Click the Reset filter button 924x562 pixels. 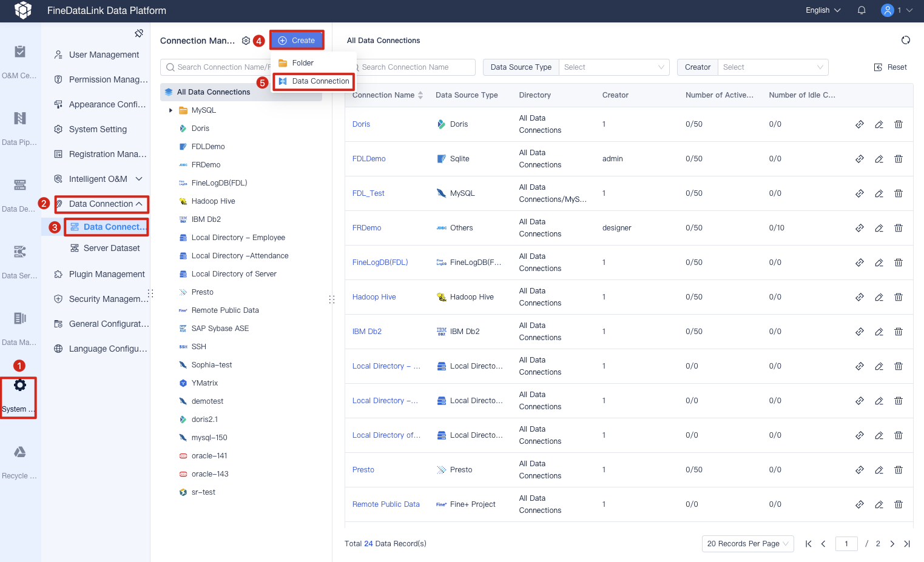(890, 67)
